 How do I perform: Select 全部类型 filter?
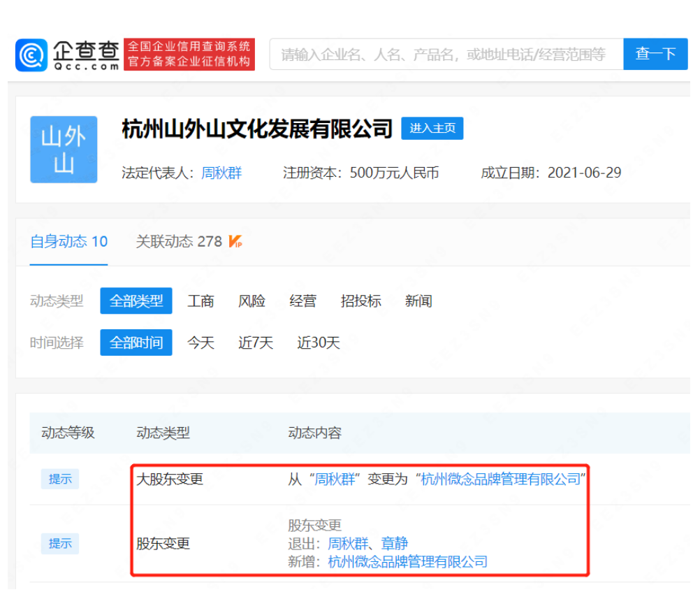tap(136, 301)
